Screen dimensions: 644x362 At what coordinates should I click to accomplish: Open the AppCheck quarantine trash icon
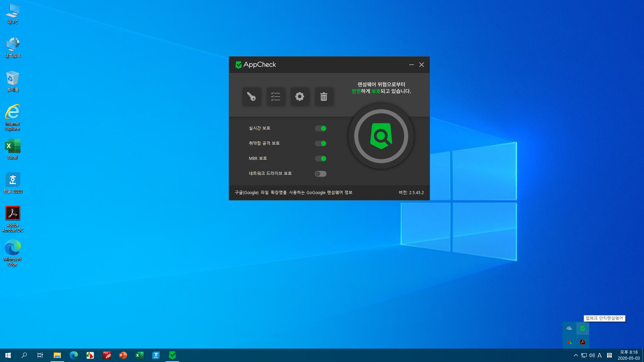324,97
